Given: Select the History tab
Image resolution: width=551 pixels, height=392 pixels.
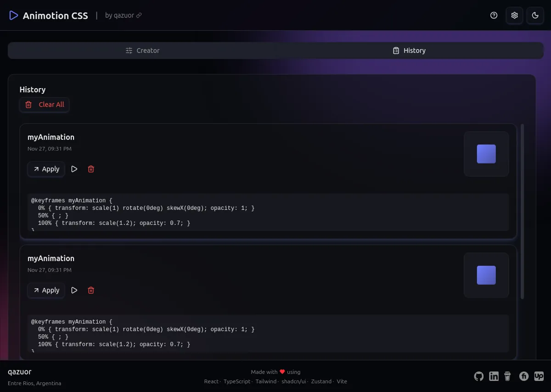Looking at the screenshot, I should [x=409, y=50].
